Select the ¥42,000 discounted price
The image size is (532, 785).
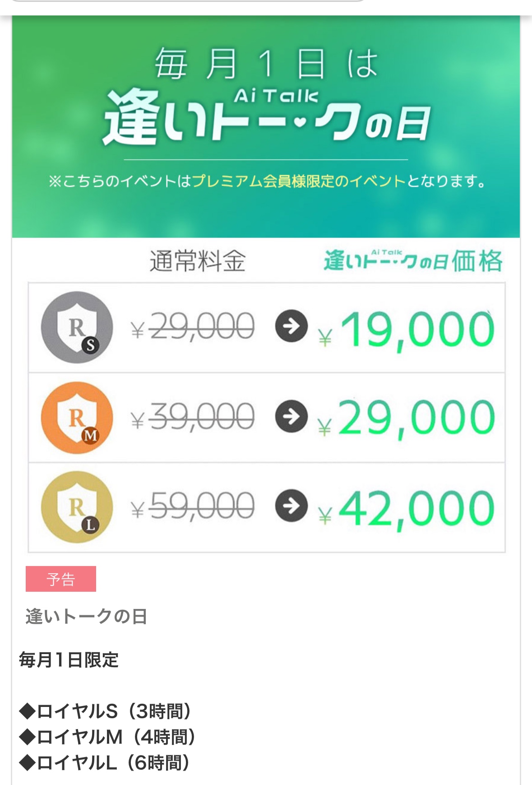(406, 510)
